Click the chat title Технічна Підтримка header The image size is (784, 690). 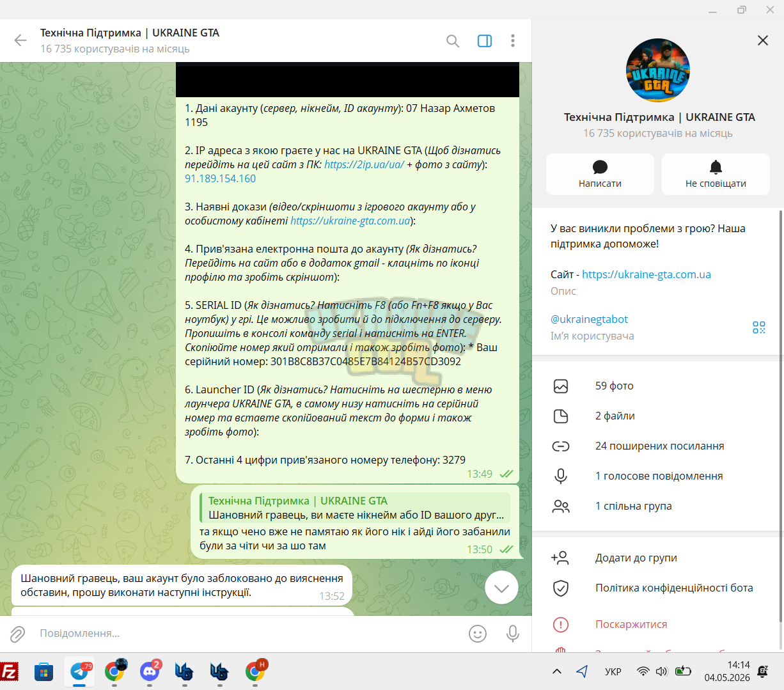(130, 33)
